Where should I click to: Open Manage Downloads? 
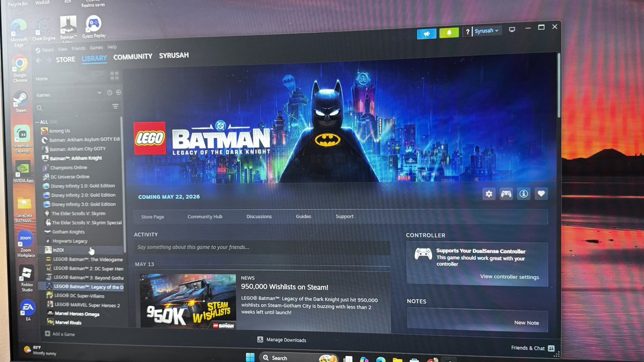(x=282, y=340)
